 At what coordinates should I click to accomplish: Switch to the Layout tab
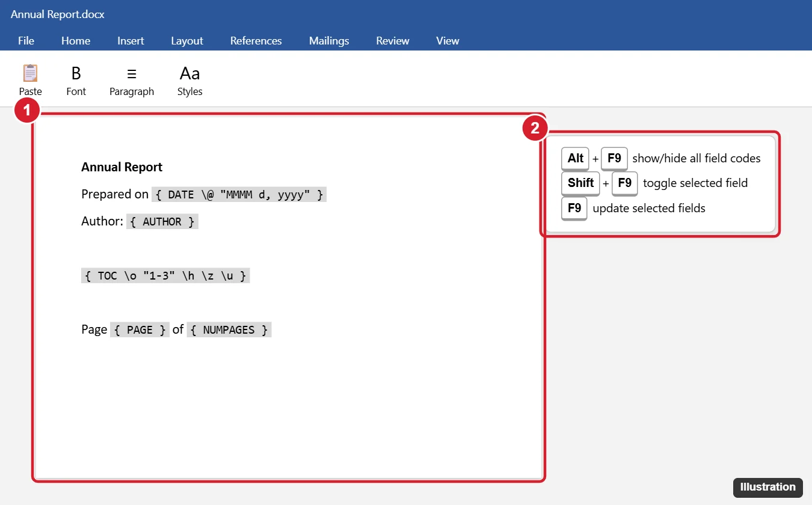coord(187,41)
